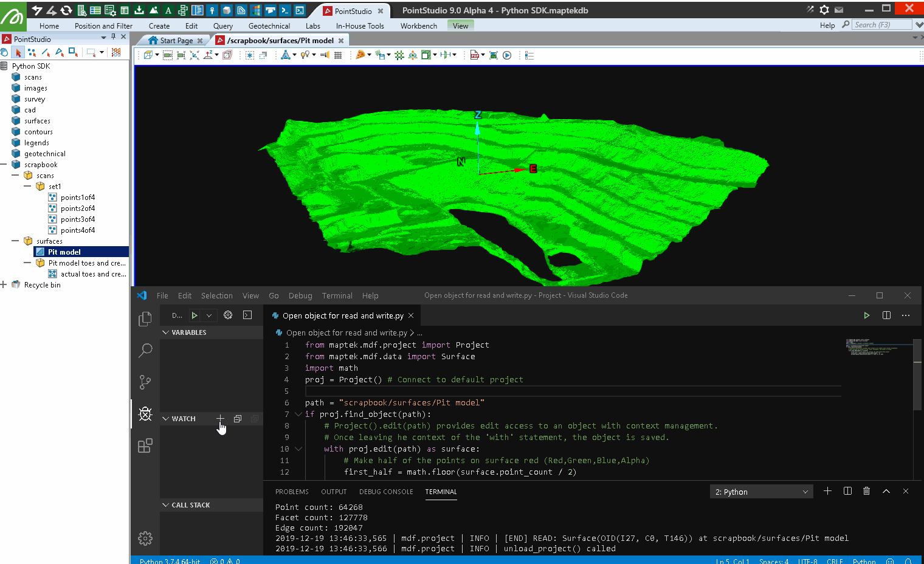This screenshot has height=564, width=924.
Task: Select points3of4 in the project tree
Action: 77,219
